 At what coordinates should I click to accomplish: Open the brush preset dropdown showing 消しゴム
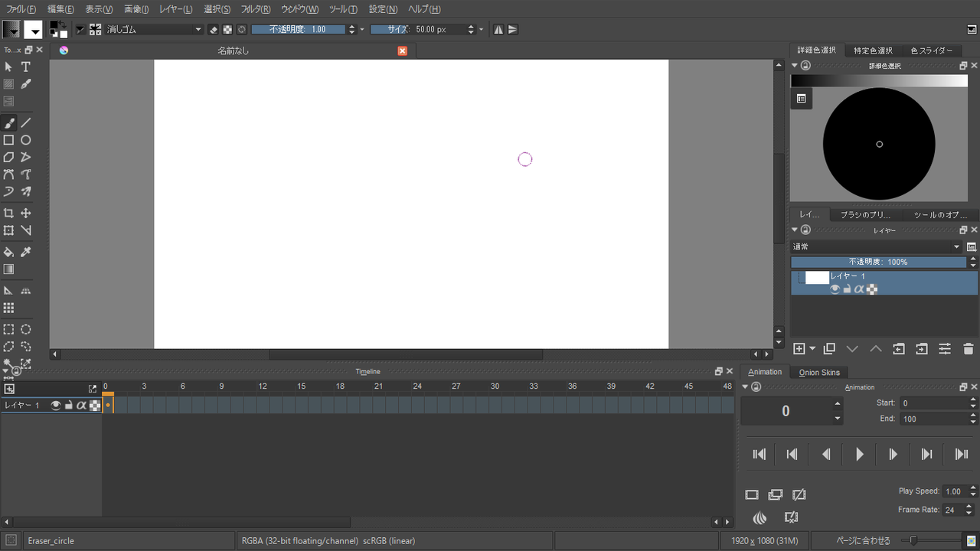tap(153, 29)
